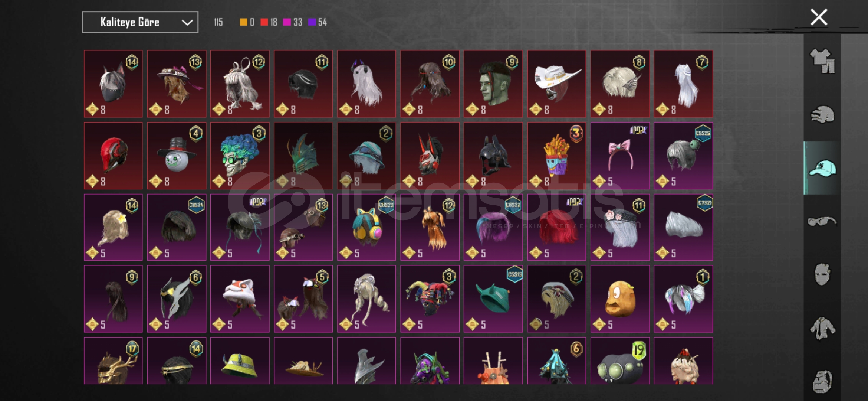Select the white cowboy hat item
Viewport: 868px width, 401px height.
(x=556, y=84)
